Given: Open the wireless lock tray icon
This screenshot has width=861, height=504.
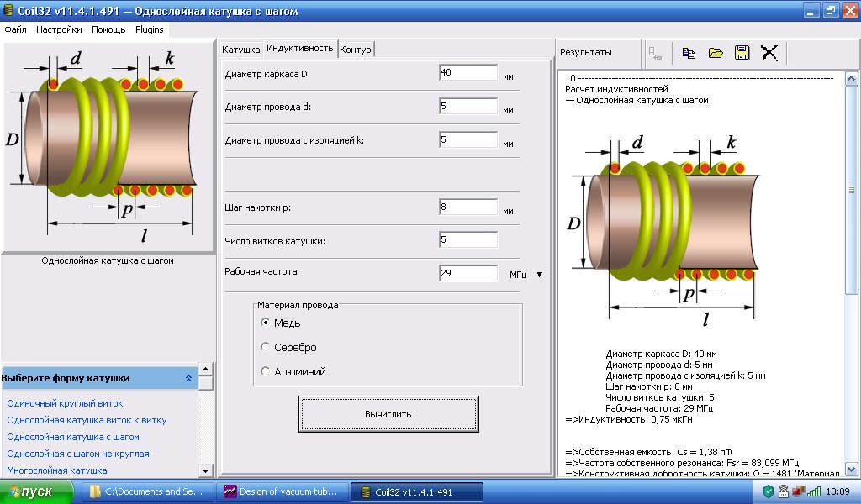Looking at the screenshot, I should coord(783,491).
